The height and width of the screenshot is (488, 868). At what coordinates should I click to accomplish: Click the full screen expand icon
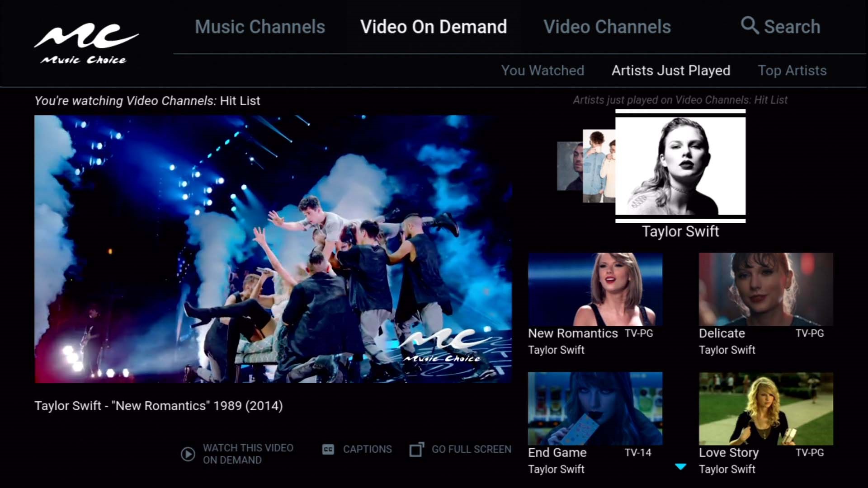click(416, 449)
